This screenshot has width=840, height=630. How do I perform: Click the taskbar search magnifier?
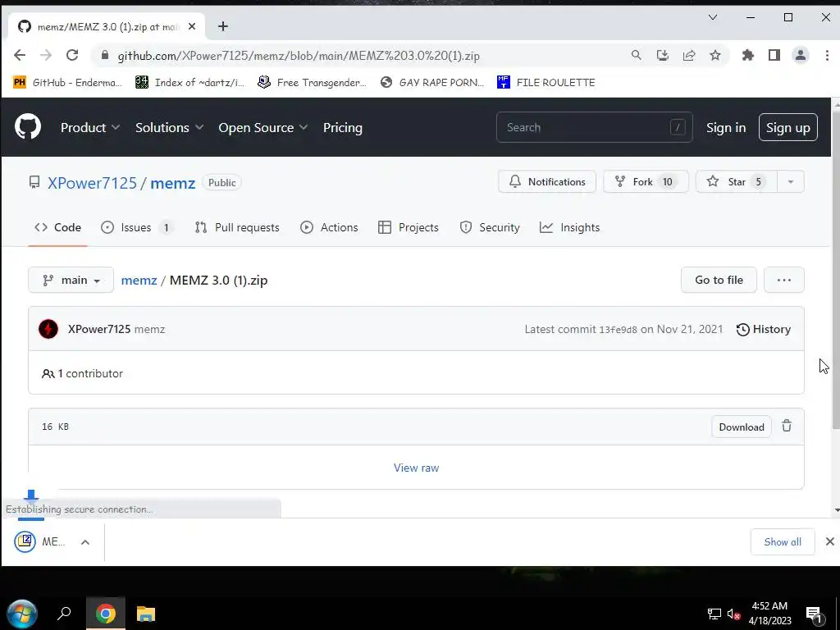64,614
